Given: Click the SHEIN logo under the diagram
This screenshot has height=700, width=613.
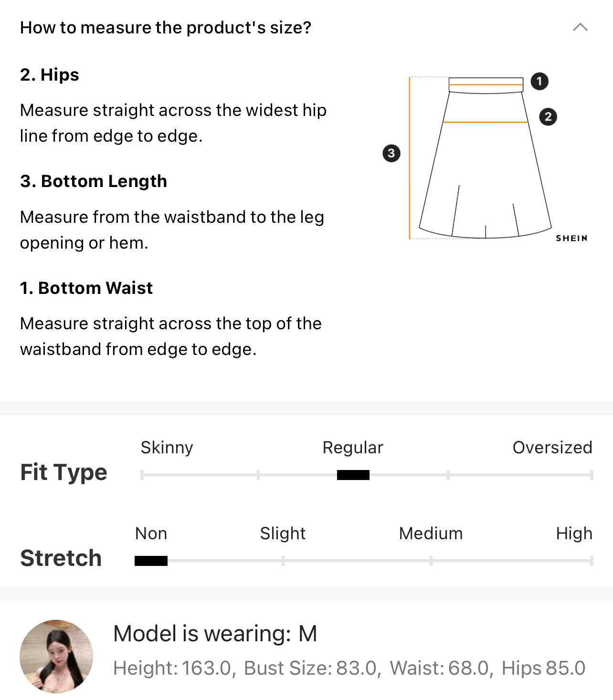Looking at the screenshot, I should (571, 238).
